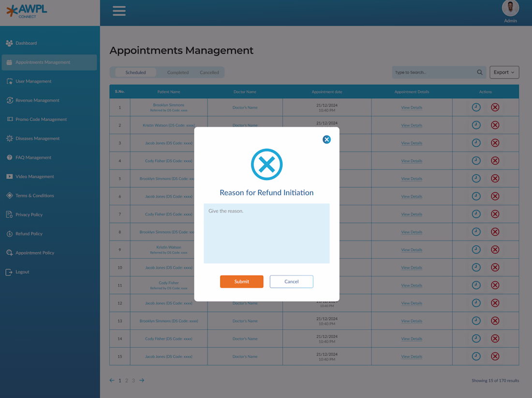This screenshot has height=398, width=532.
Task: Click the red cancel icon in row 7
Action: tap(495, 214)
